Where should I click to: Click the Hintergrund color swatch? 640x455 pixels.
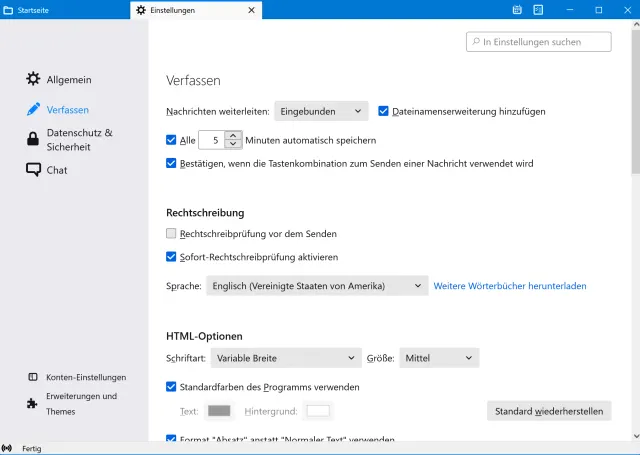pos(318,411)
